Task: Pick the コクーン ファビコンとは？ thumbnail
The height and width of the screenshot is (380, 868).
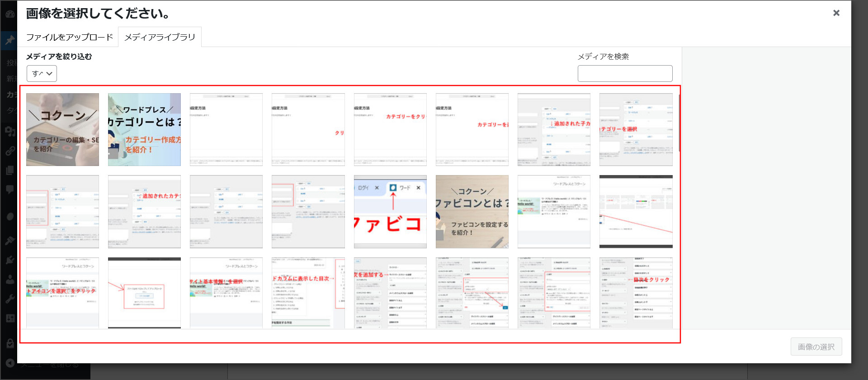Action: 472,212
